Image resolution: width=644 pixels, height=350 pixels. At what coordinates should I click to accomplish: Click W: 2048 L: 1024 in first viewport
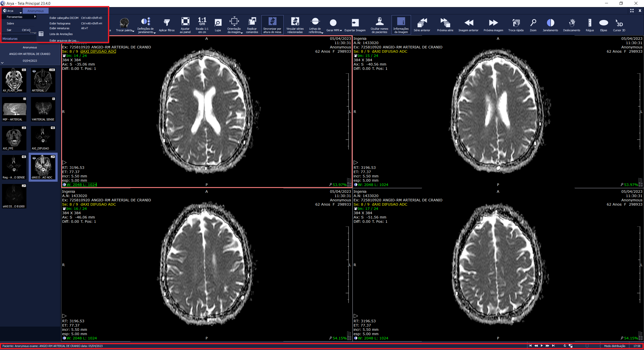82,185
